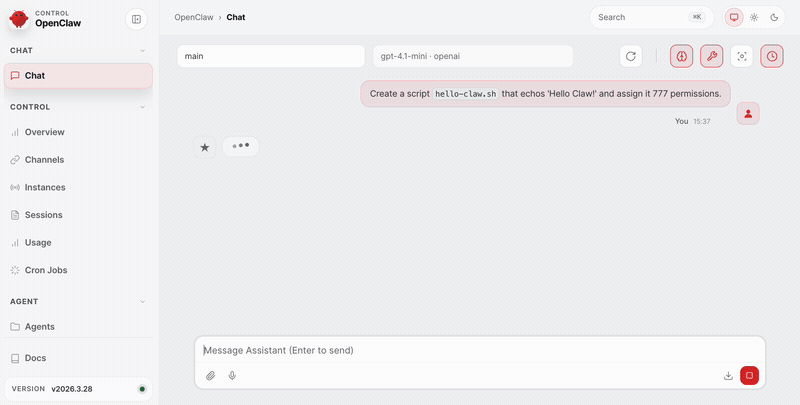Refresh the chat with reload icon

pos(631,56)
